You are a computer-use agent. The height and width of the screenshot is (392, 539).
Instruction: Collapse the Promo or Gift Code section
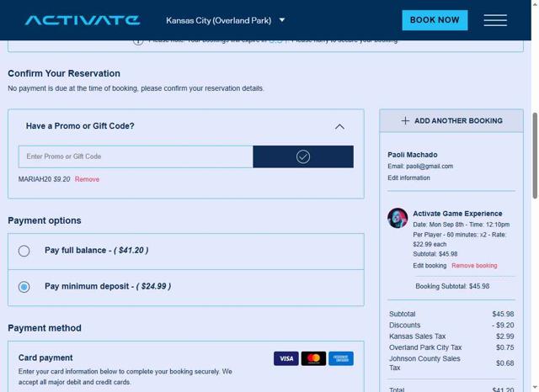click(x=339, y=127)
